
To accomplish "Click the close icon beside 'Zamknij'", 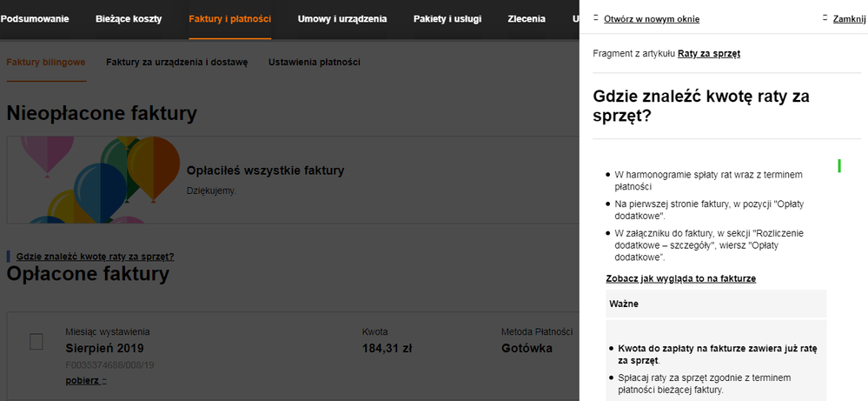I will 825,18.
